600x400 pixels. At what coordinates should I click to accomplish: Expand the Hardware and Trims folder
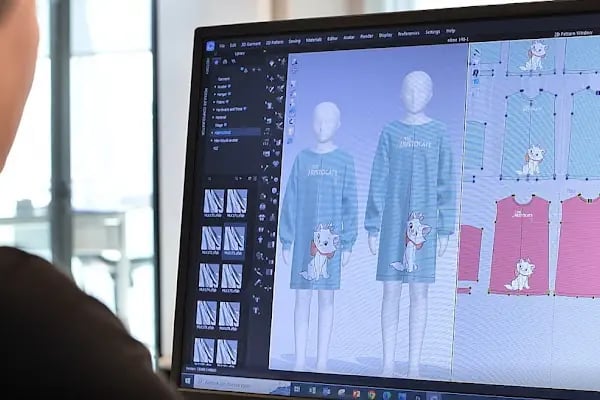[x=214, y=110]
